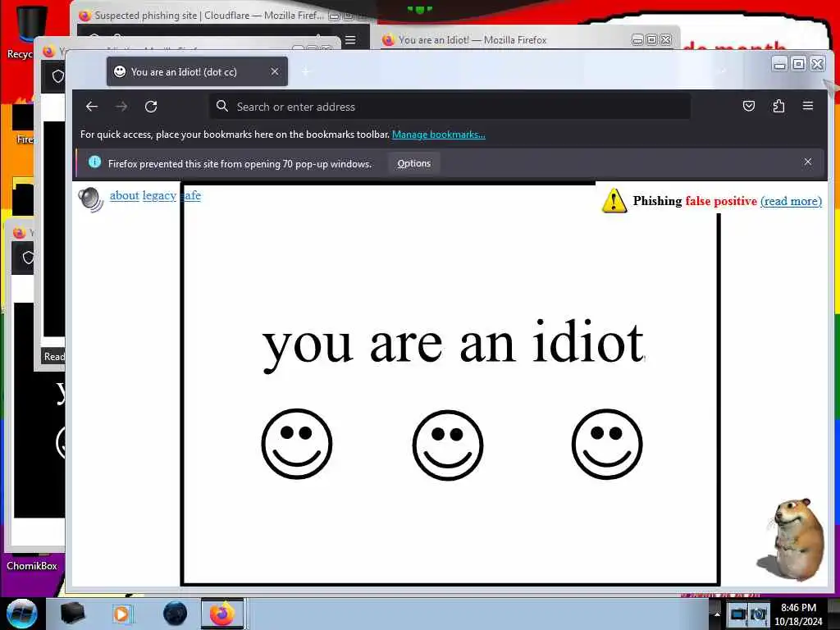This screenshot has height=630, width=840.
Task: Open a new tab with the plus button
Action: (306, 72)
